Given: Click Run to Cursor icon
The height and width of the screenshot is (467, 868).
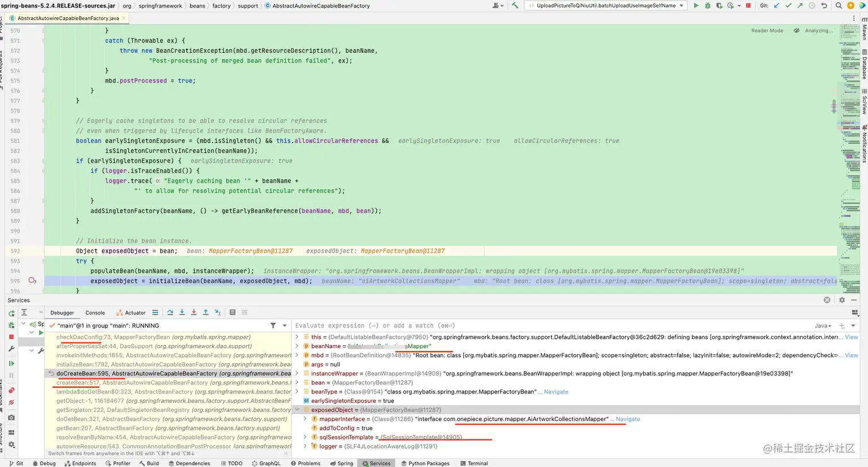Looking at the screenshot, I should click(x=218, y=312).
